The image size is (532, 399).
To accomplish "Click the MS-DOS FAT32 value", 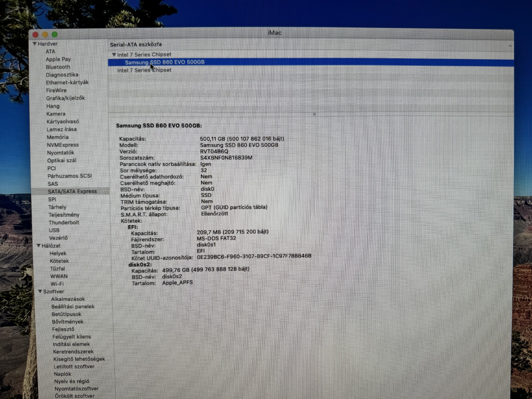I will click(216, 238).
